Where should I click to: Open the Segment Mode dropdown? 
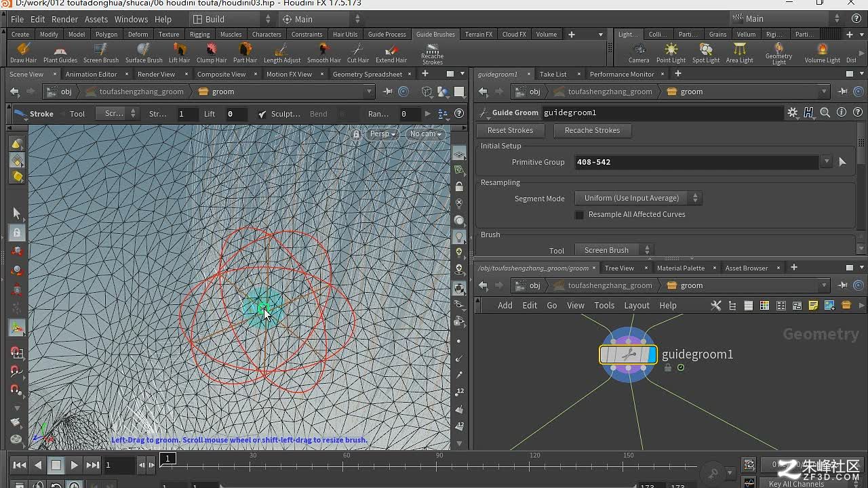637,198
